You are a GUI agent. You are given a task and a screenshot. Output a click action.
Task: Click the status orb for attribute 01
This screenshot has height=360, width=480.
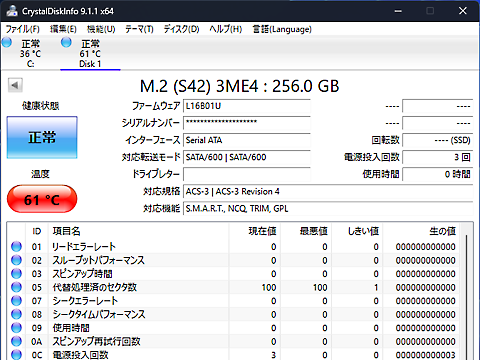[x=16, y=246]
